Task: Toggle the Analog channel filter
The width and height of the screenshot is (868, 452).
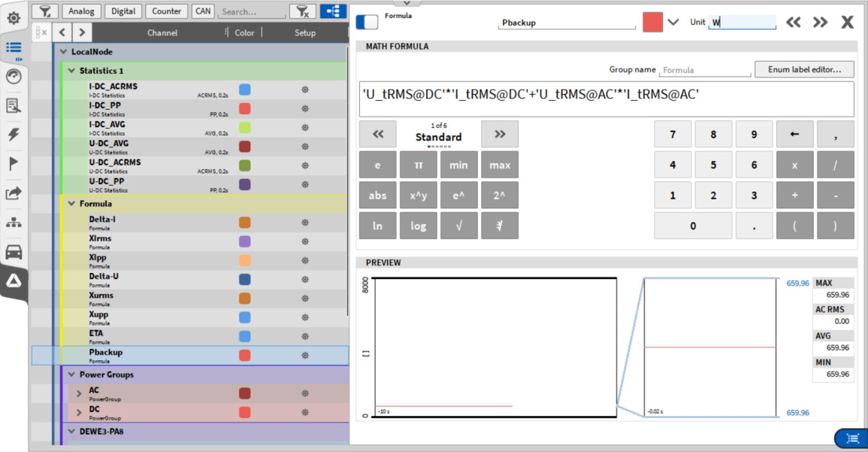Action: (x=81, y=11)
